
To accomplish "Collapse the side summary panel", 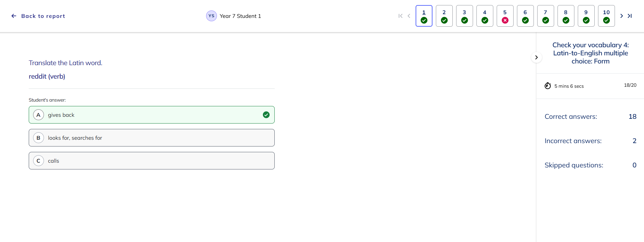I will click(536, 57).
